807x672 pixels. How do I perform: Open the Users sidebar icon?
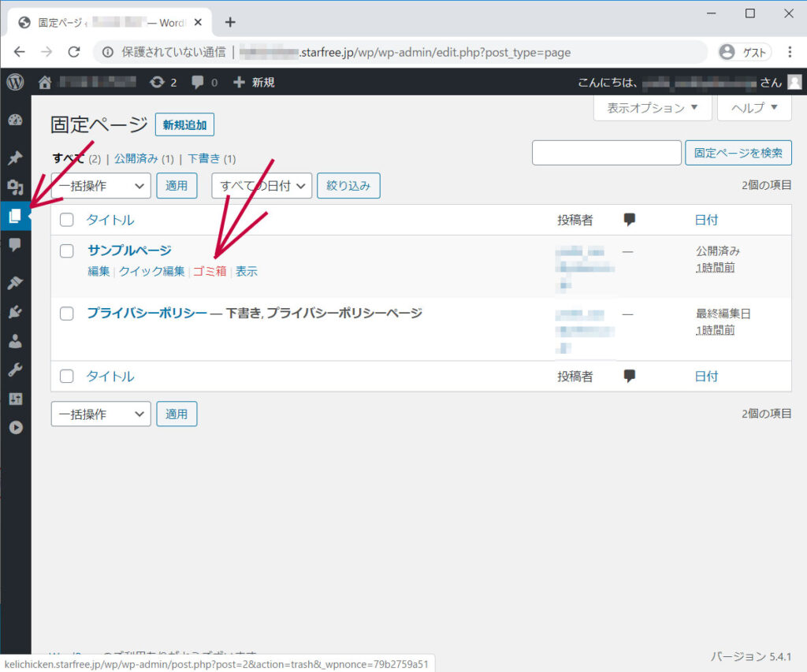click(x=16, y=340)
